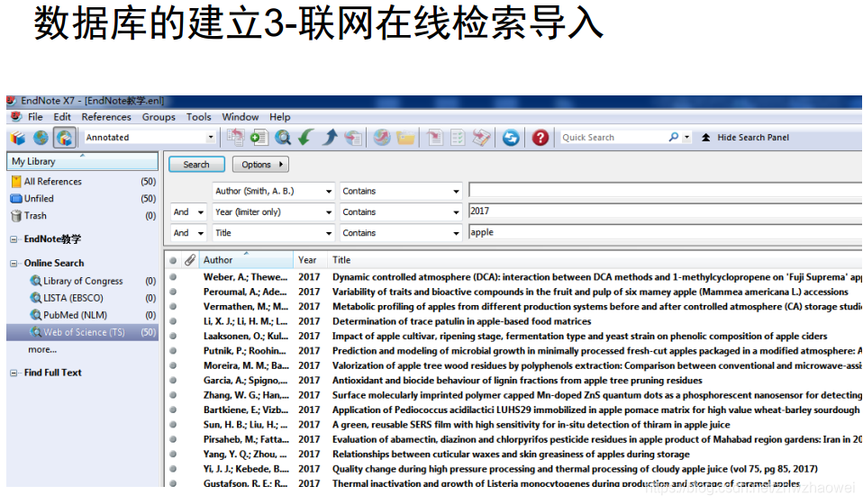Click the blue Export arrow icon

(330, 138)
